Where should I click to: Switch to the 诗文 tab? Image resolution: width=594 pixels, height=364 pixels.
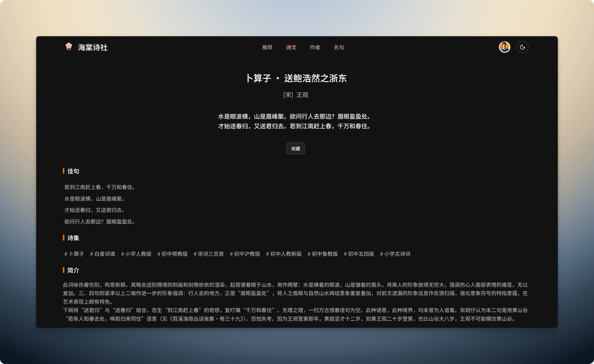tap(291, 47)
